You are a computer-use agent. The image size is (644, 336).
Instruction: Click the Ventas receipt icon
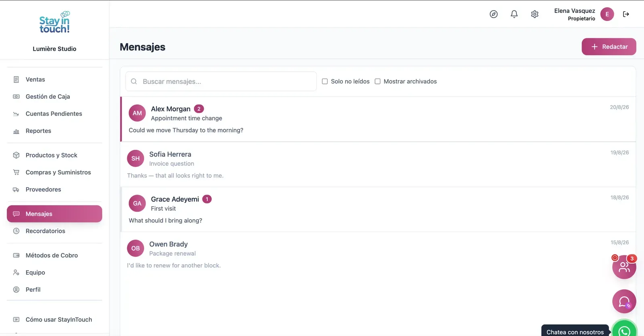pyautogui.click(x=16, y=79)
